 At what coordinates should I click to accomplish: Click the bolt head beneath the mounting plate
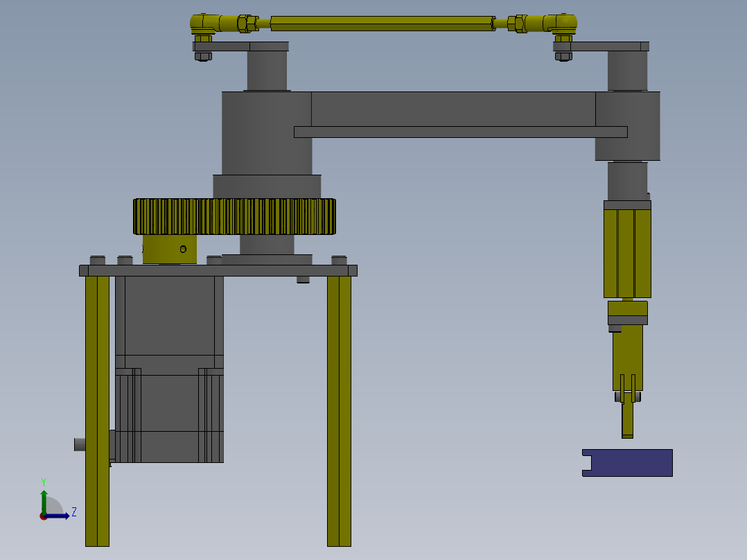point(303,280)
